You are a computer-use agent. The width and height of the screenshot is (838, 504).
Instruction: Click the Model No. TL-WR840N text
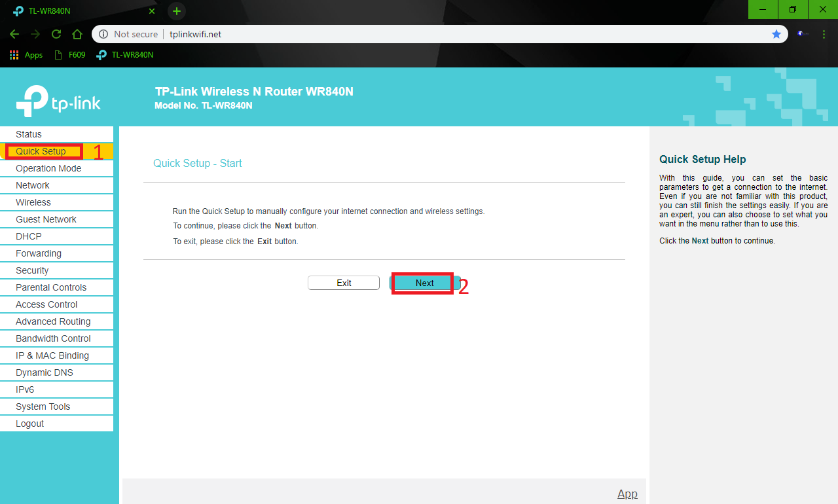coord(204,105)
